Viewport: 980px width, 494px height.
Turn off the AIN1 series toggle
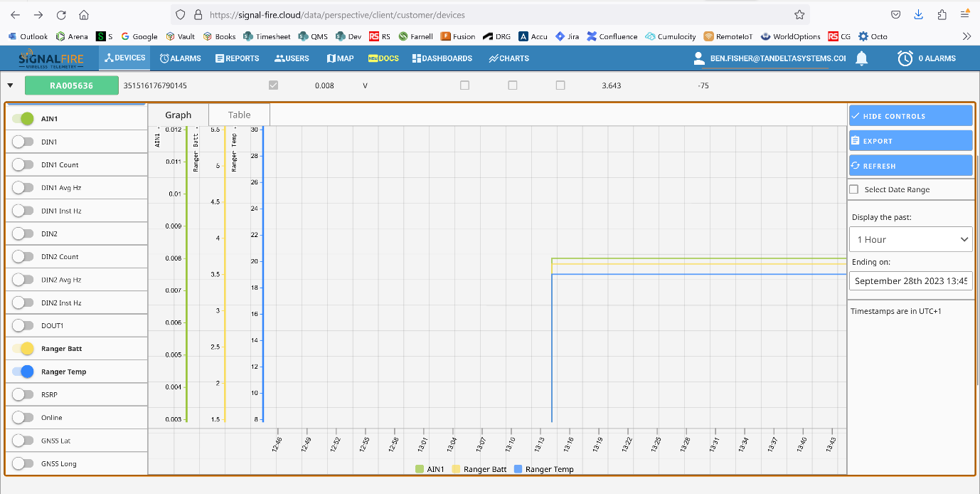click(x=23, y=119)
